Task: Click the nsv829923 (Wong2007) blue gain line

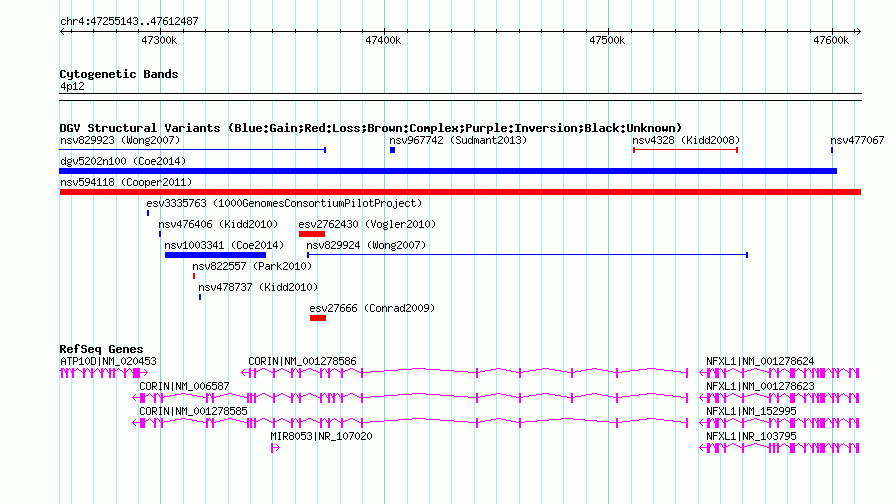Action: point(192,150)
